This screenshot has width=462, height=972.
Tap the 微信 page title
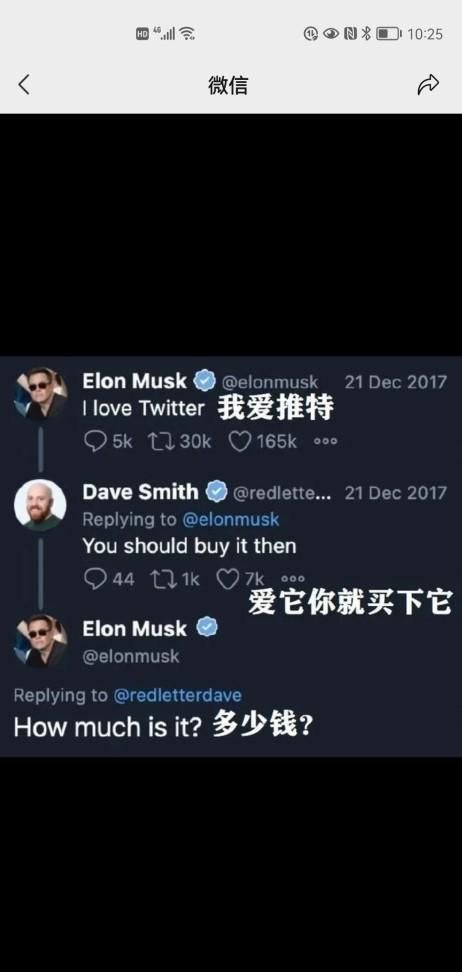point(228,85)
